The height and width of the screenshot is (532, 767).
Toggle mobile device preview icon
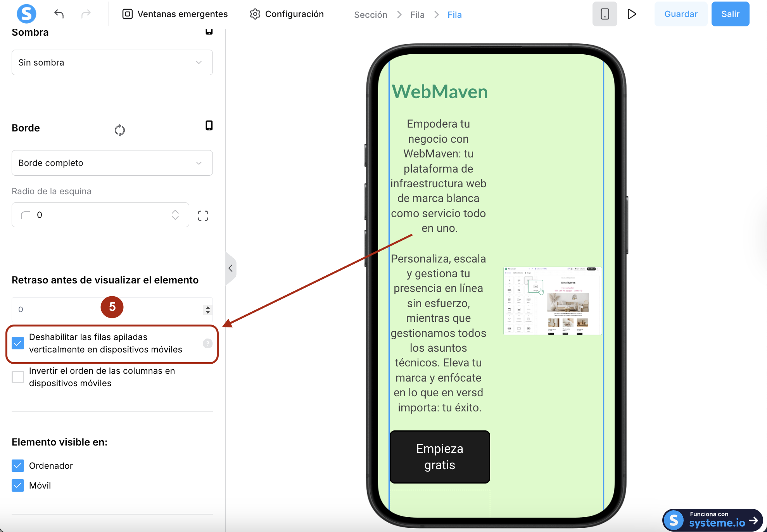click(604, 14)
